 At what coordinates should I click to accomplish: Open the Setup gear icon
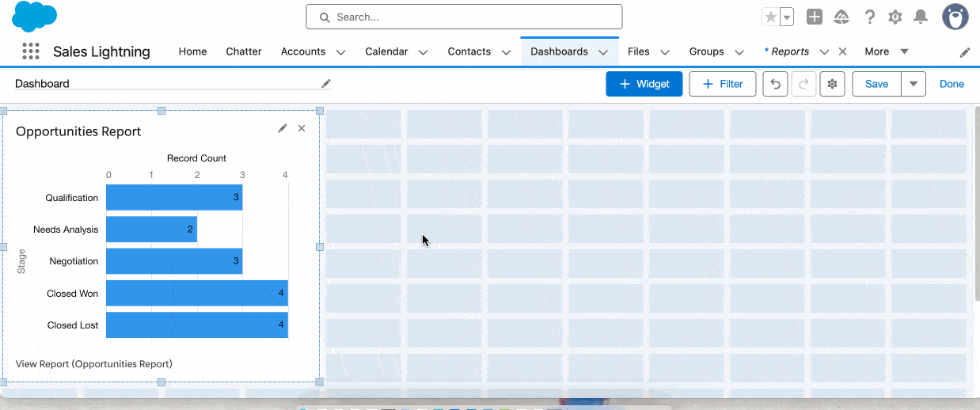coord(895,17)
